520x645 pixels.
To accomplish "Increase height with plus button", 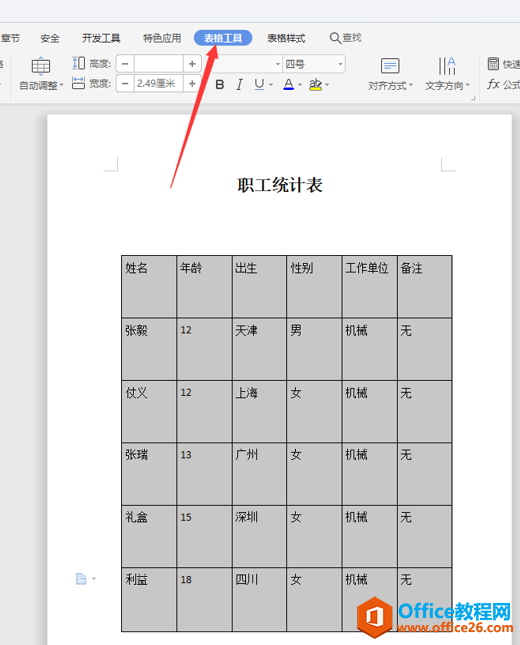I will [192, 64].
